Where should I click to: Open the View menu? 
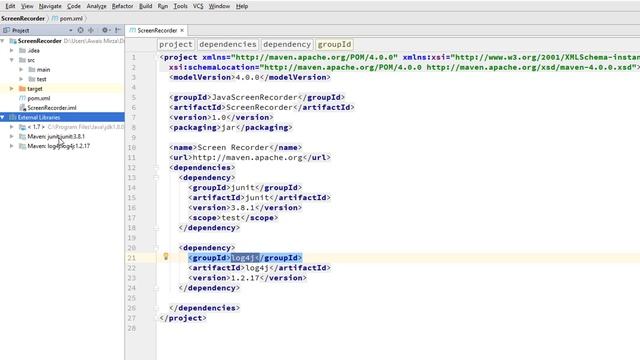coord(27,6)
